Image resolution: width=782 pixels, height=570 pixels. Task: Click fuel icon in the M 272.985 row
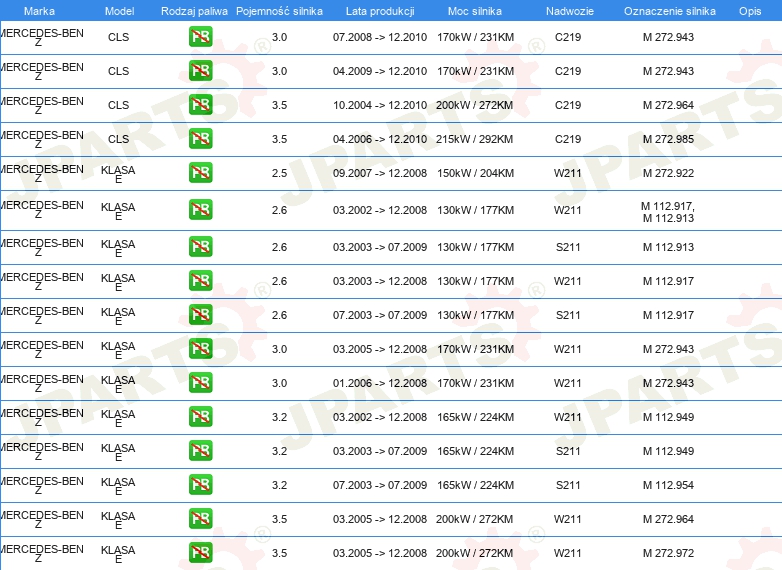coord(200,139)
